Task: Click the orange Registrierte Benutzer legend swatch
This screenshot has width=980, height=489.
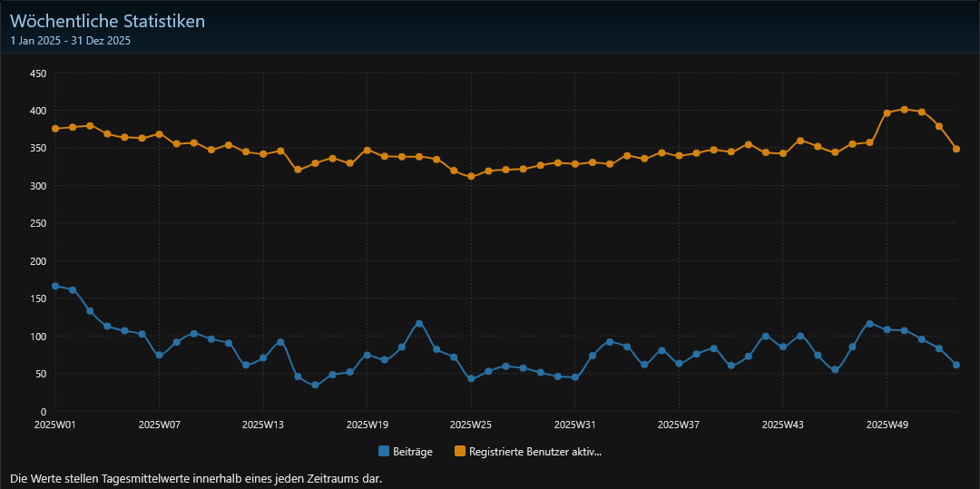Action: click(x=460, y=451)
